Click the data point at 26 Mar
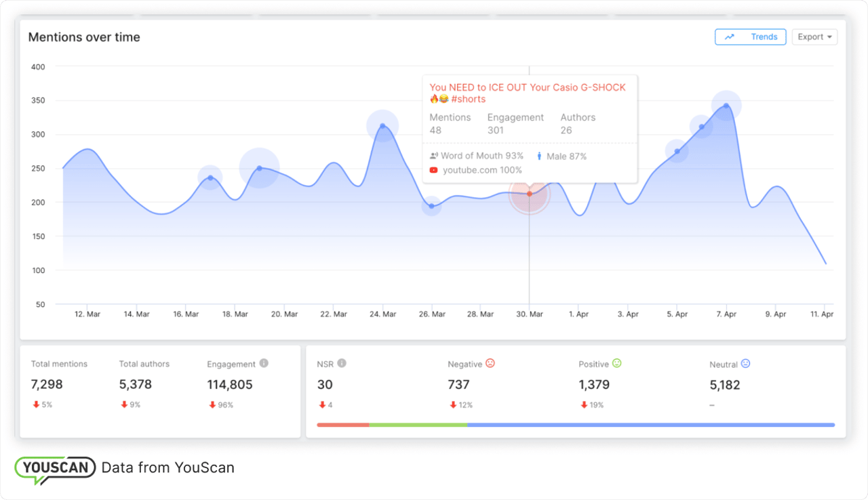The width and height of the screenshot is (868, 500). click(x=431, y=206)
